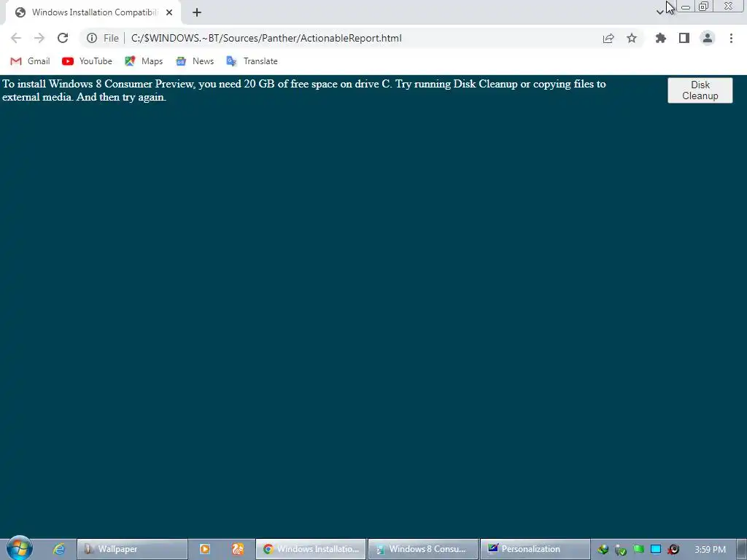Click the muted volume tray icon
Image resolution: width=747 pixels, height=560 pixels.
click(673, 550)
